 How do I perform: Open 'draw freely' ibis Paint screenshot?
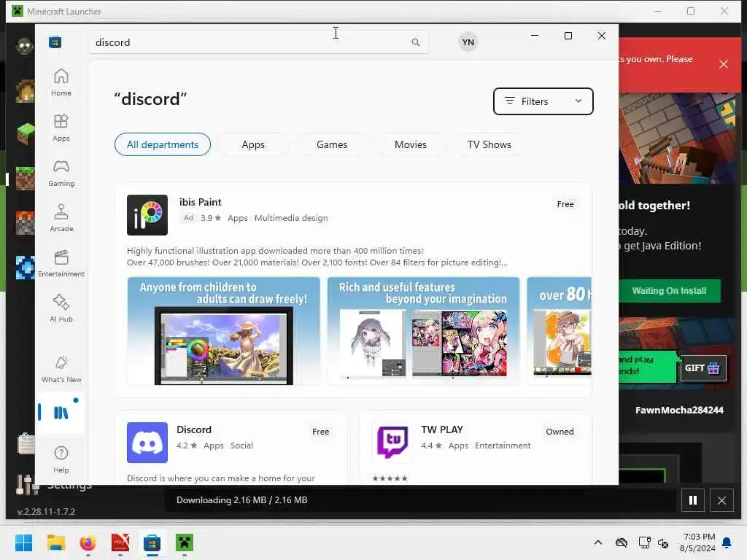tap(223, 331)
